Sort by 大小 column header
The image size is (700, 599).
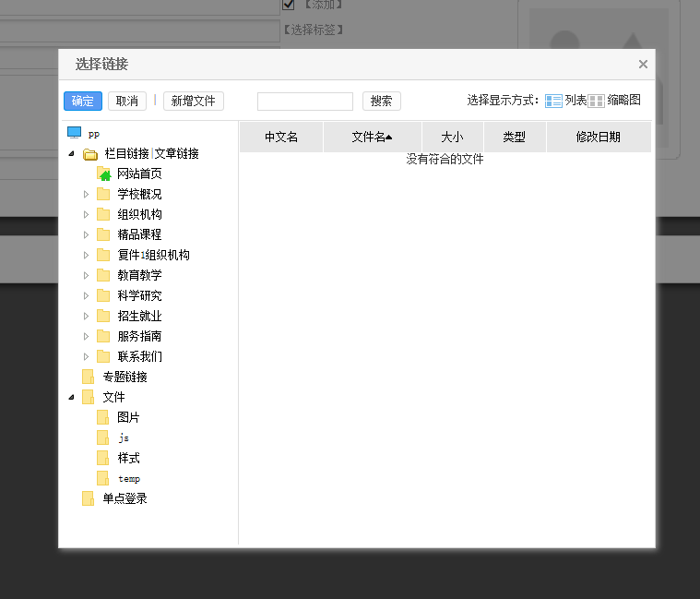453,138
